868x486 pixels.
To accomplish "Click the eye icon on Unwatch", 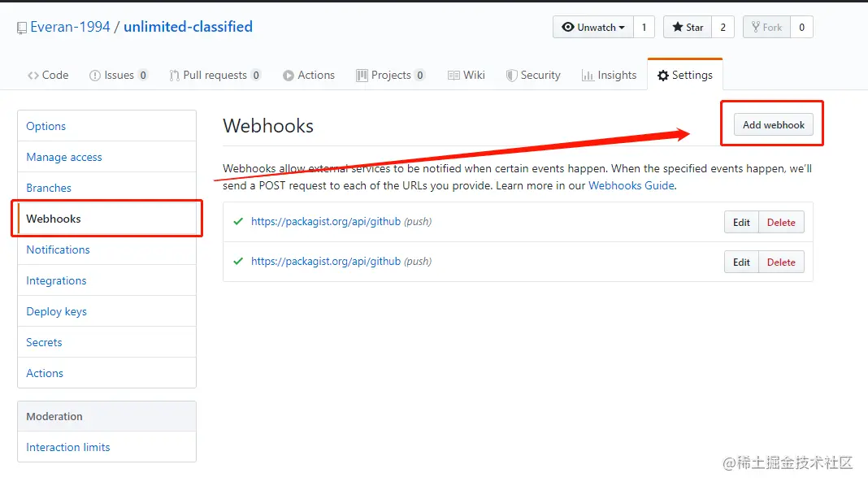I will 567,27.
